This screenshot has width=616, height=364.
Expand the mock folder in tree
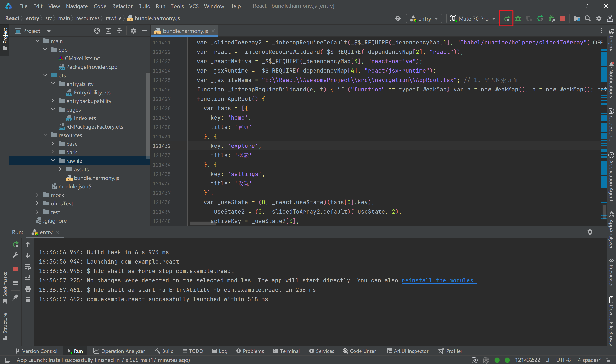point(37,195)
